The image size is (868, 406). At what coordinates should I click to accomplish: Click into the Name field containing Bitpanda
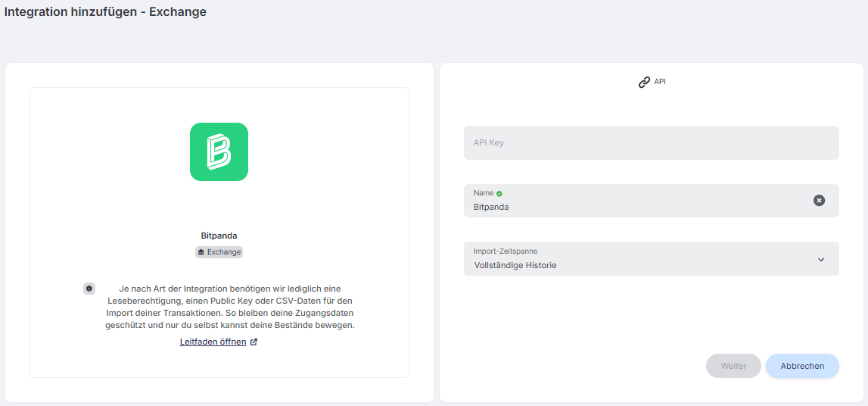[651, 201]
